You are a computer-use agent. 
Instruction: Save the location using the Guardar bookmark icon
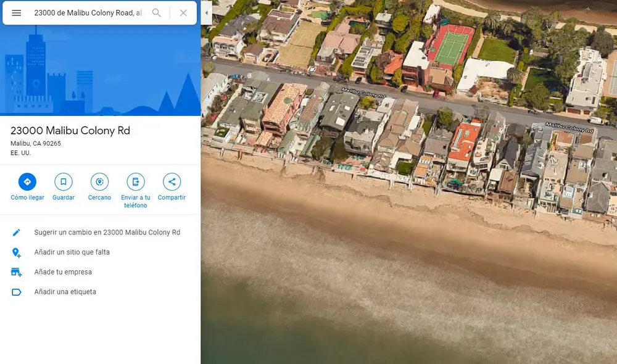[63, 181]
